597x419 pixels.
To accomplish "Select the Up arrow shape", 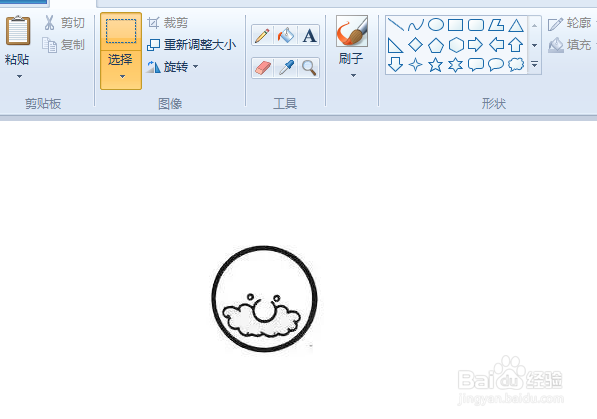I will coord(516,45).
